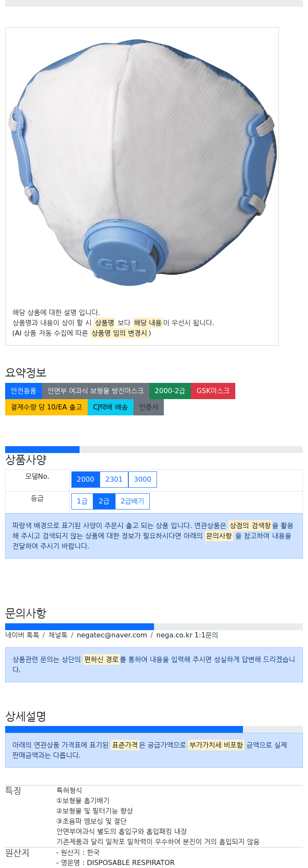Click the red GSK마스크 tag
Screen dimensions: 308x868
click(x=213, y=391)
